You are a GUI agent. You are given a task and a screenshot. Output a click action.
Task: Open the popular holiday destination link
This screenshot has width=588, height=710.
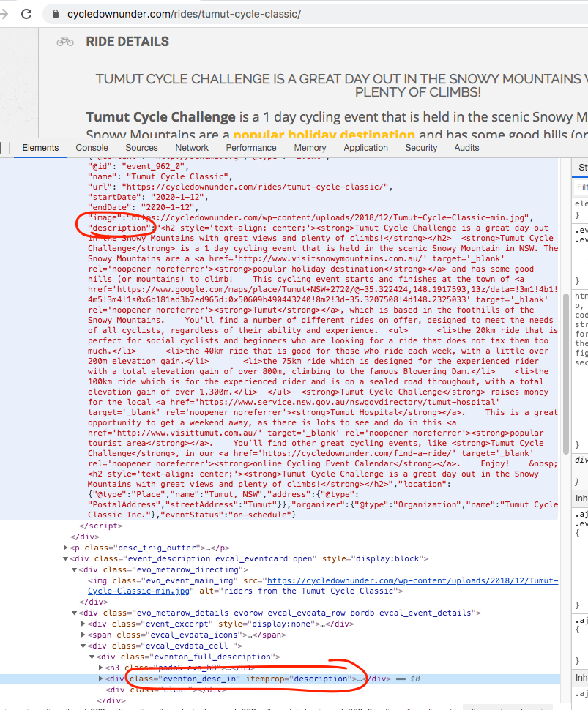tap(324, 135)
